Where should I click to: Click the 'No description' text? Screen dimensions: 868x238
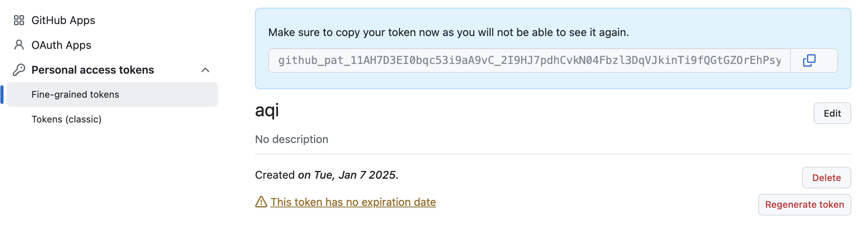292,139
